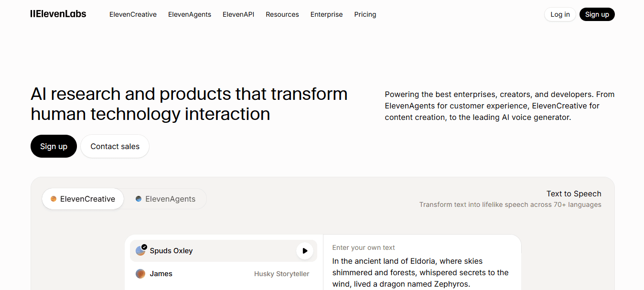Screen dimensions: 644x290
Task: View the Pricing page
Action: click(x=365, y=14)
